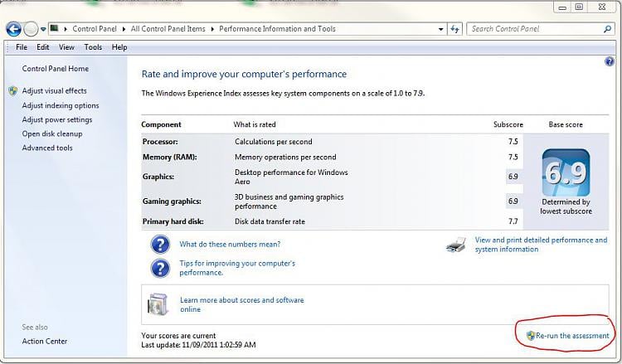Viewport: 622px width, 364px height.
Task: Click shield icon next to Re-run the assessment
Action: (531, 336)
